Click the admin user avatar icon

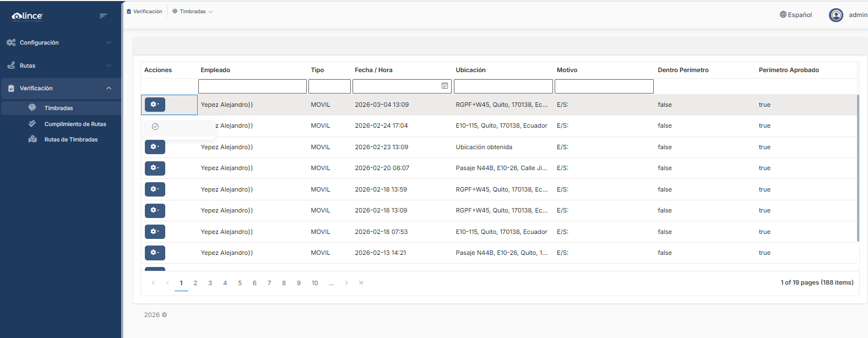coord(836,15)
